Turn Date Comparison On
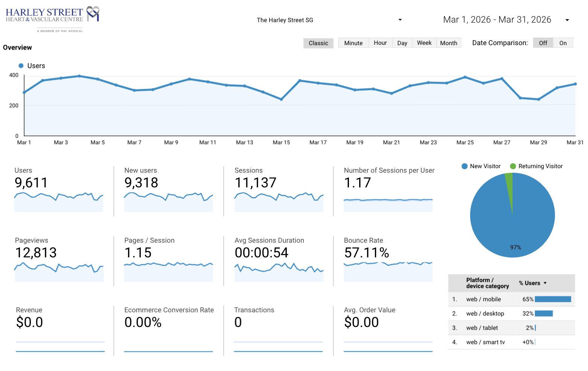Viewport: 588px width, 371px height. click(x=563, y=43)
